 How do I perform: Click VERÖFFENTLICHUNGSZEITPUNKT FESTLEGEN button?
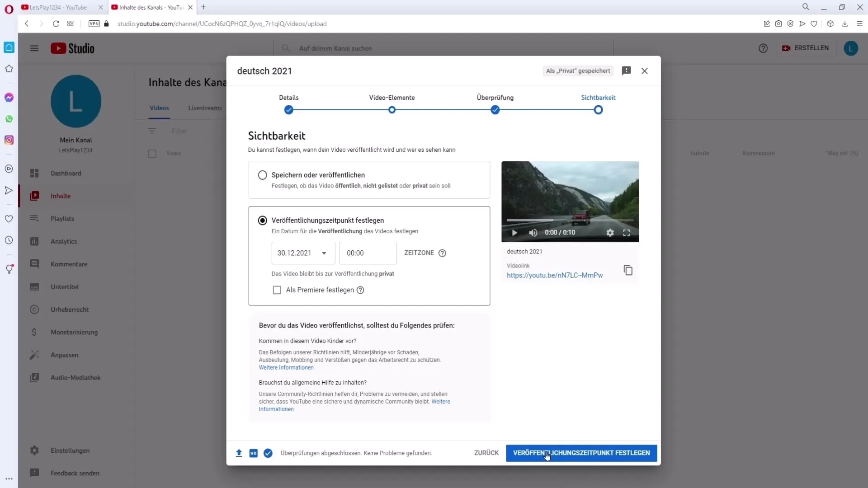tap(581, 453)
